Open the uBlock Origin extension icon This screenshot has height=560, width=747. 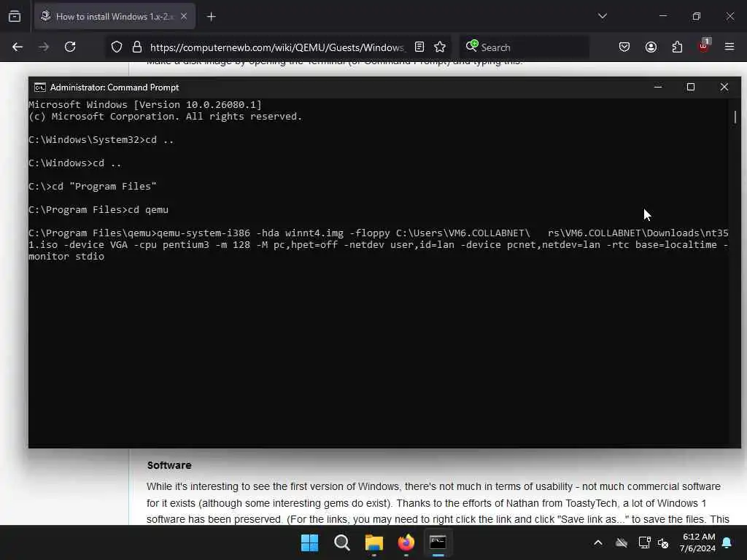(704, 46)
